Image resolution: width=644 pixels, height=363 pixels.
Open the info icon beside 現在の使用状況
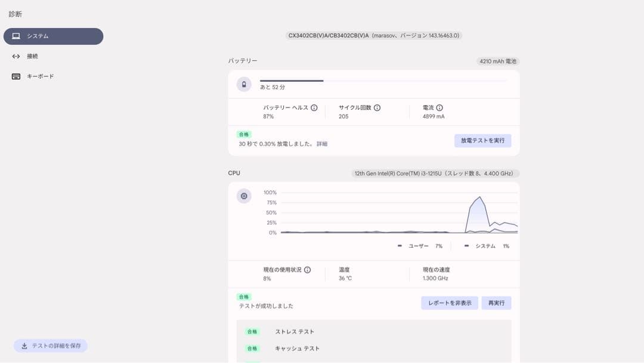click(306, 269)
